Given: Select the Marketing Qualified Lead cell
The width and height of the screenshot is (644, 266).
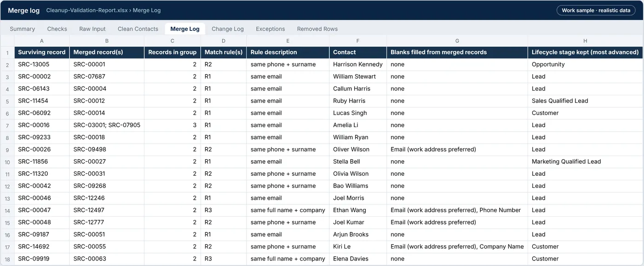Looking at the screenshot, I should [x=585, y=162].
